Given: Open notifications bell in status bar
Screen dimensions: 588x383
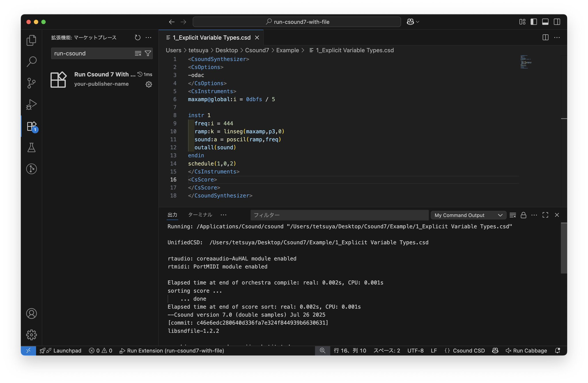Looking at the screenshot, I should (x=558, y=351).
